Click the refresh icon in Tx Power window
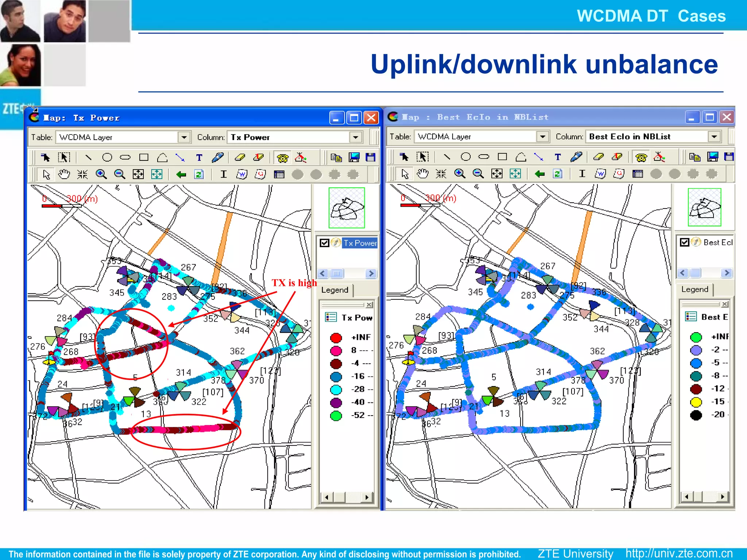This screenshot has height=560, width=747. 198,174
